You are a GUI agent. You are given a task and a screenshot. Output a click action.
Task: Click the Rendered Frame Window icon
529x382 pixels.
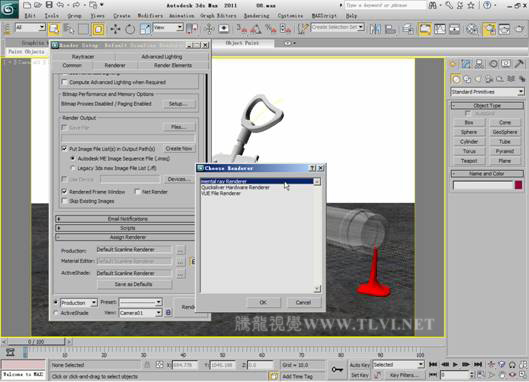point(504,29)
